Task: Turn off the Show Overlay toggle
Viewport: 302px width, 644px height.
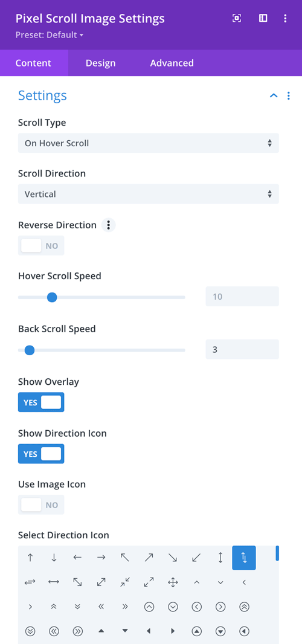Action: pyautogui.click(x=41, y=402)
